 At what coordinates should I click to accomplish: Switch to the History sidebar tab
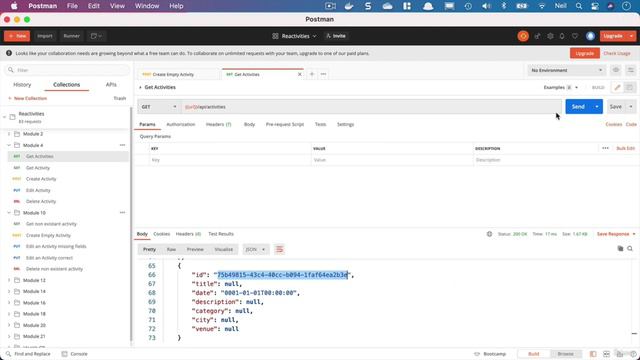coord(22,84)
